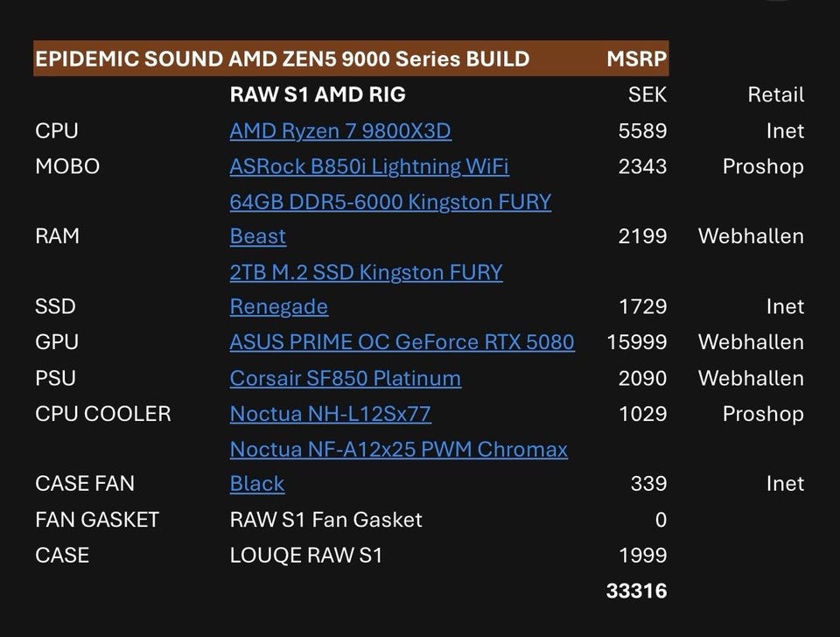Select the GPU price cell 15999
Image resolution: width=840 pixels, height=637 pixels.
coord(636,342)
